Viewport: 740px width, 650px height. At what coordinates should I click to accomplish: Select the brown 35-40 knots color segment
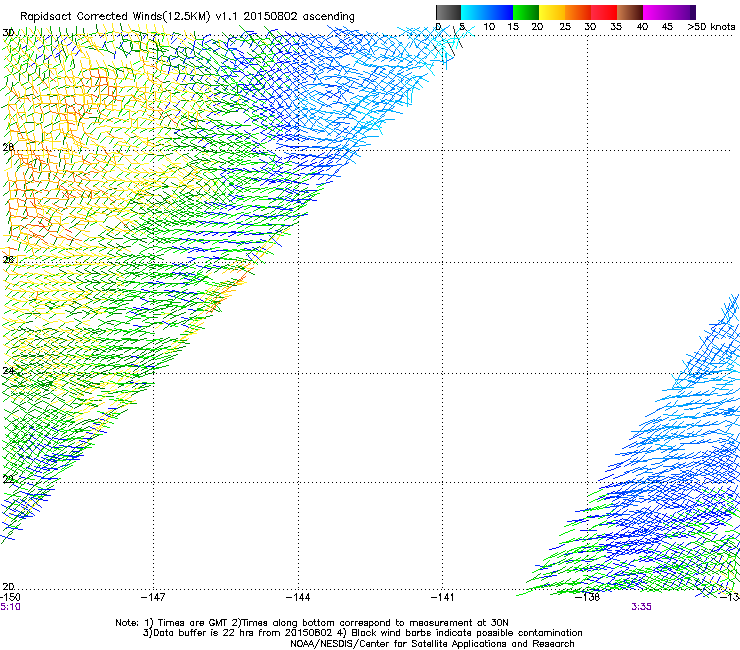tap(630, 12)
